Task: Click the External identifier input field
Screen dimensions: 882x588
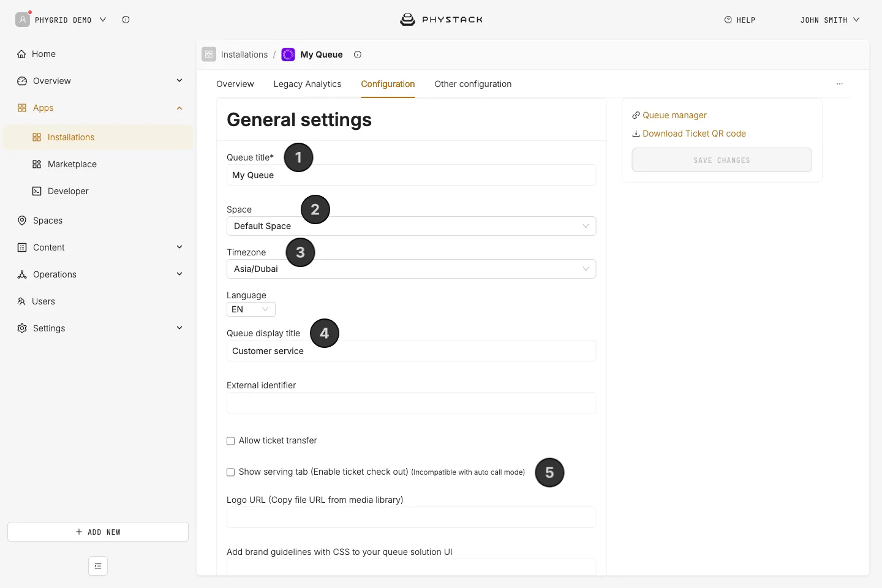Action: click(x=411, y=403)
